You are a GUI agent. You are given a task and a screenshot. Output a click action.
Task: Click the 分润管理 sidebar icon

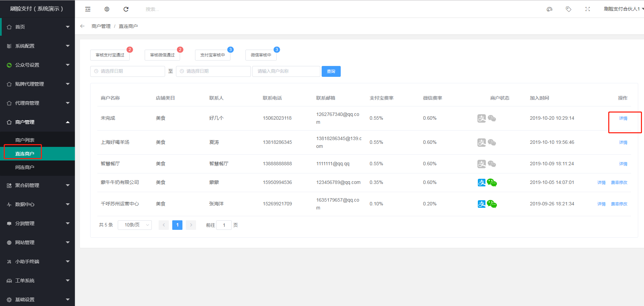click(x=9, y=223)
